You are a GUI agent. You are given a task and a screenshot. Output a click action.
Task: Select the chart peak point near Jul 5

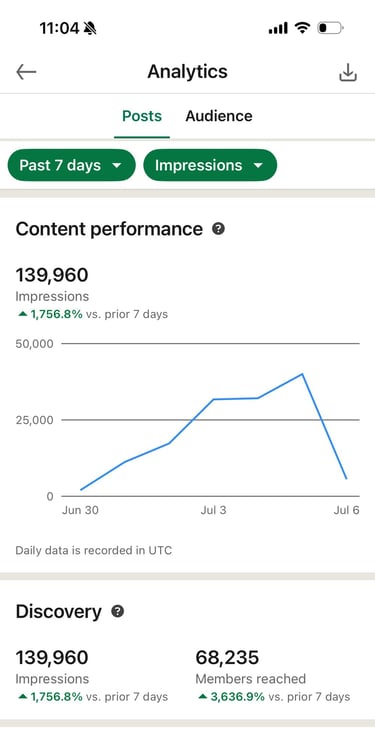pyautogui.click(x=302, y=374)
